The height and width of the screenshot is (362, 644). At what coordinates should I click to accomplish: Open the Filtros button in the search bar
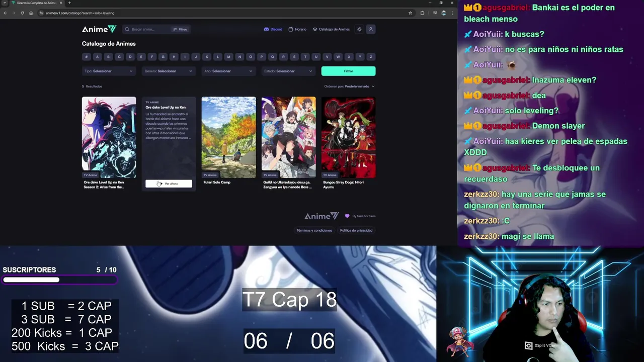coord(180,29)
